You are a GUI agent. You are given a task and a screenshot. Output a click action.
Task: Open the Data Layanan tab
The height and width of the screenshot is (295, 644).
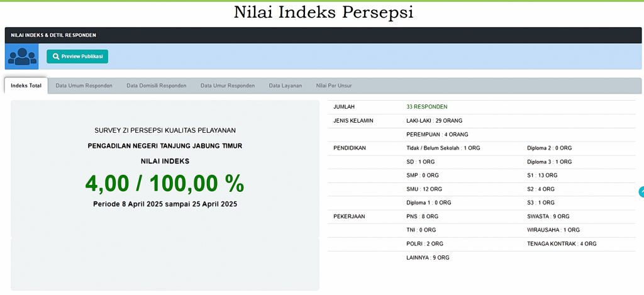pyautogui.click(x=286, y=86)
